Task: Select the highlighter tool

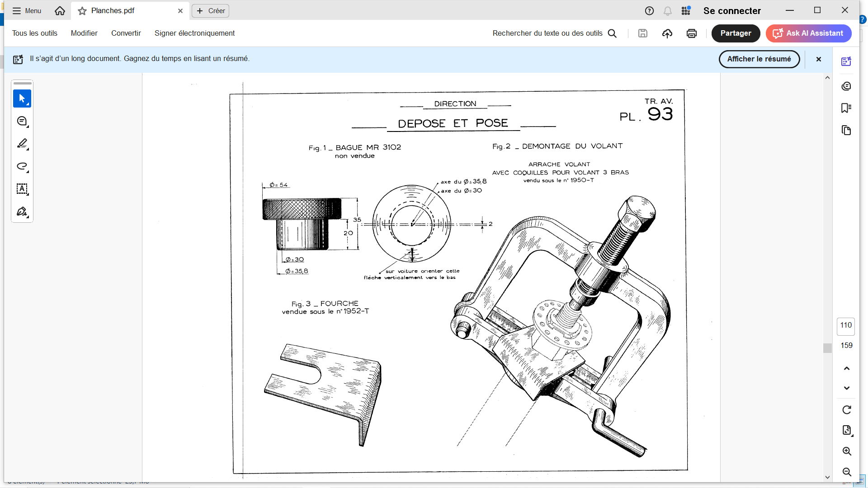Action: click(x=22, y=144)
